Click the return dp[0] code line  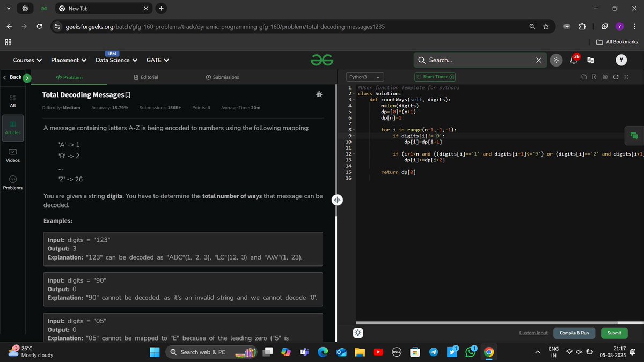tap(398, 172)
